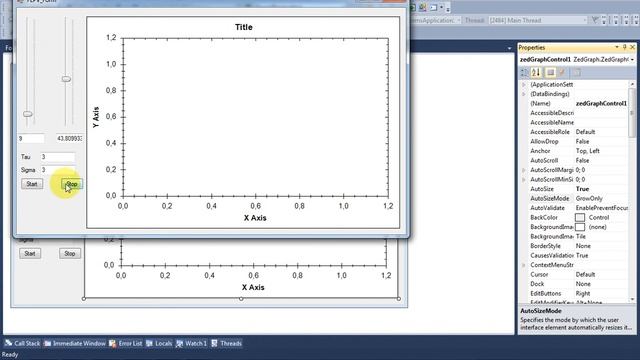Viewport: 640px width, 360px height.
Task: Select the AutoValidate property row
Action: click(x=578, y=208)
